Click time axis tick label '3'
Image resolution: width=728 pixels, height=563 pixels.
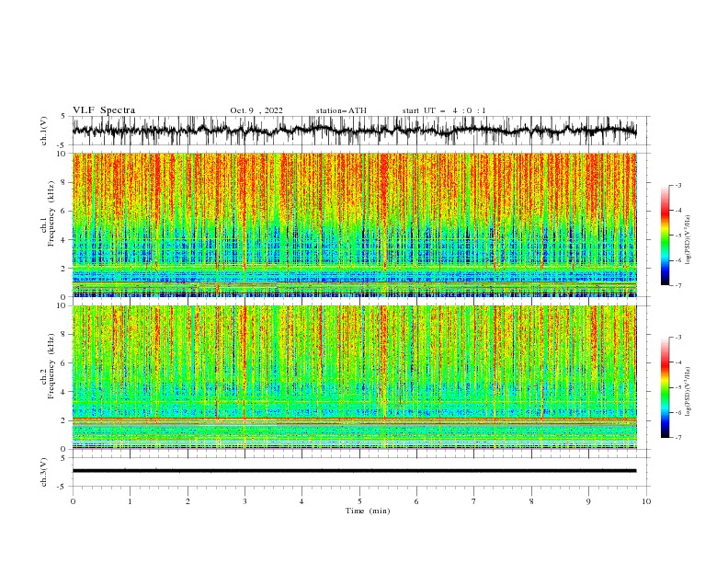coord(245,501)
